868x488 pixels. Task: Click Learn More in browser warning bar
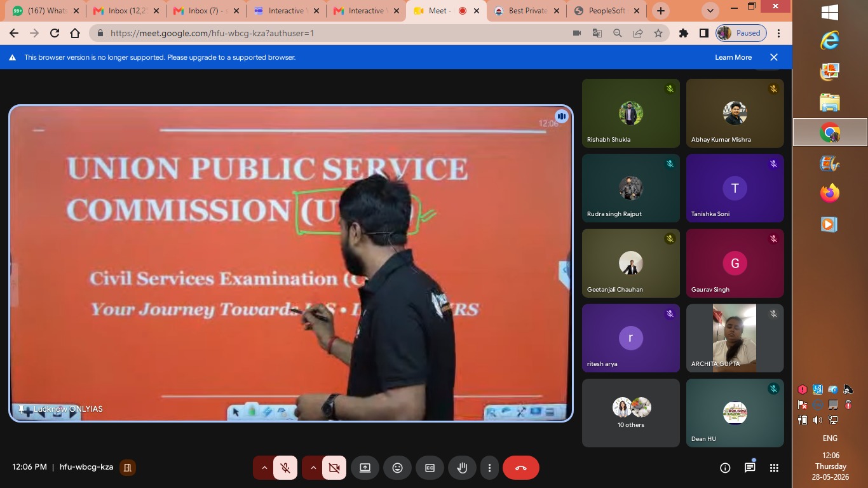[733, 57]
